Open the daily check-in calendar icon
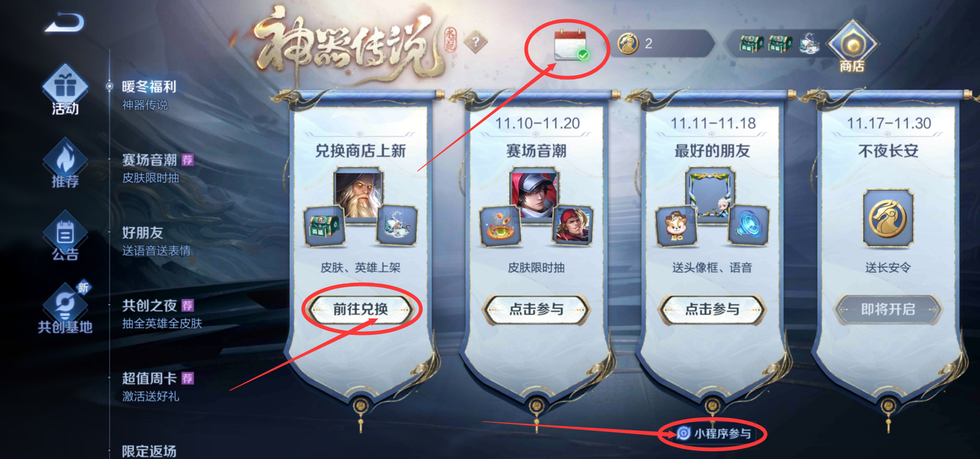980x459 pixels. [571, 46]
